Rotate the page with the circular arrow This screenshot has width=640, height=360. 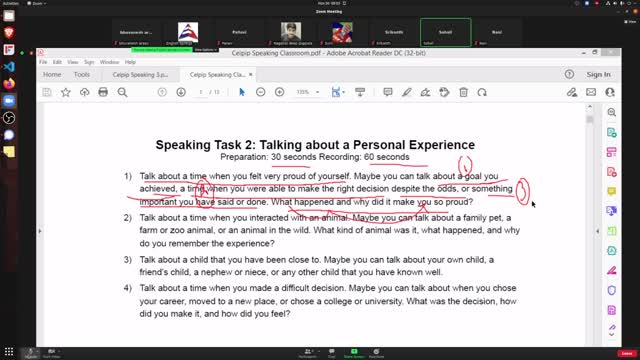[x=482, y=92]
